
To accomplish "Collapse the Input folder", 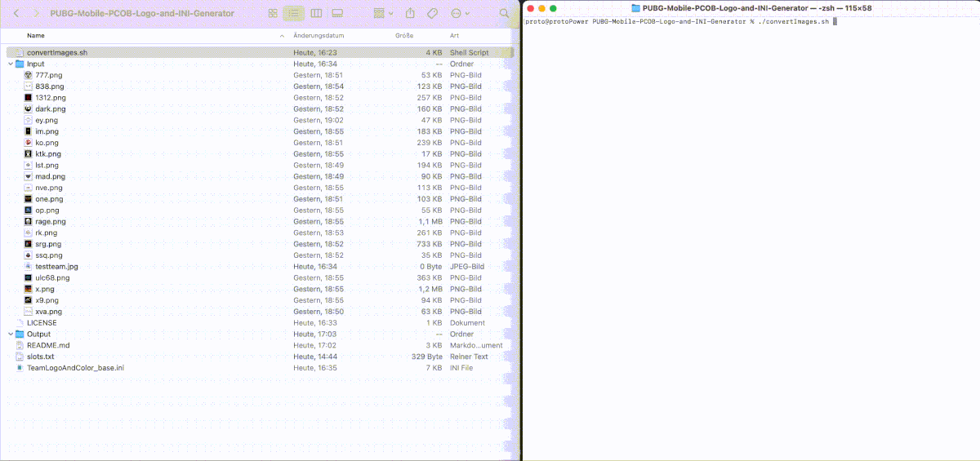I will click(x=9, y=64).
